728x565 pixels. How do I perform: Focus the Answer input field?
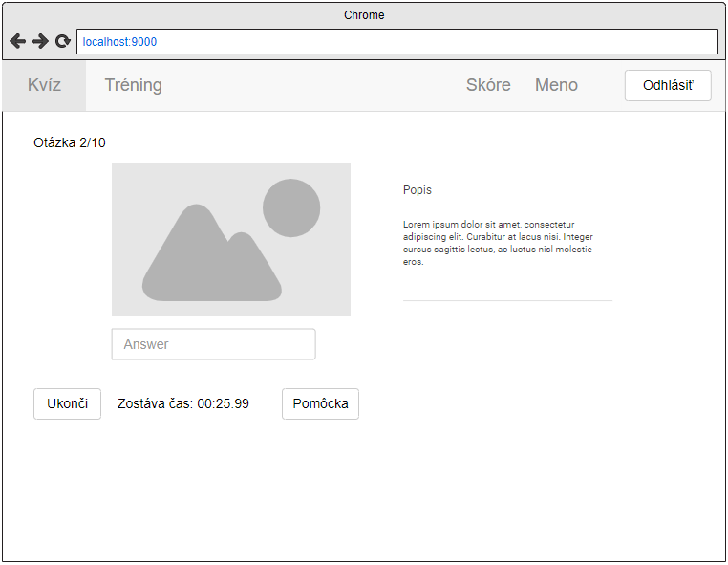(213, 344)
